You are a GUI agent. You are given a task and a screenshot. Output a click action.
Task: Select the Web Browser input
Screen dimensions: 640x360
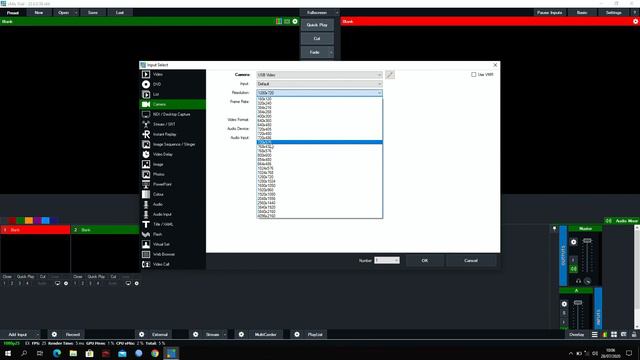click(172, 254)
